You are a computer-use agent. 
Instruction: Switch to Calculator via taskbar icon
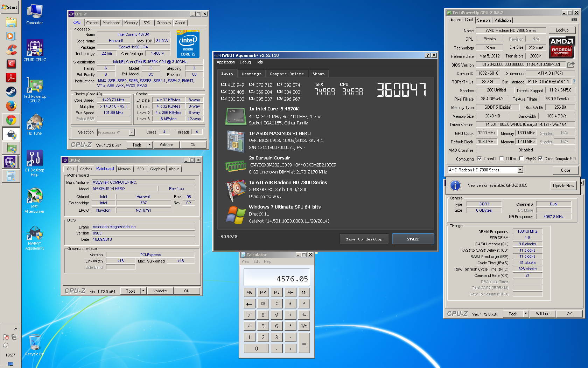coord(11,176)
